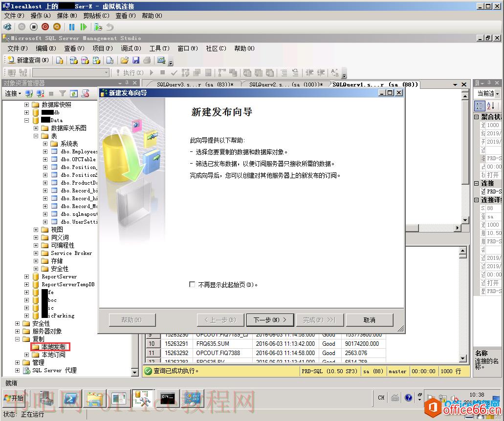Image resolution: width=504 pixels, height=421 pixels.
Task: Open PowerShell from the taskbar
Action: point(70,398)
